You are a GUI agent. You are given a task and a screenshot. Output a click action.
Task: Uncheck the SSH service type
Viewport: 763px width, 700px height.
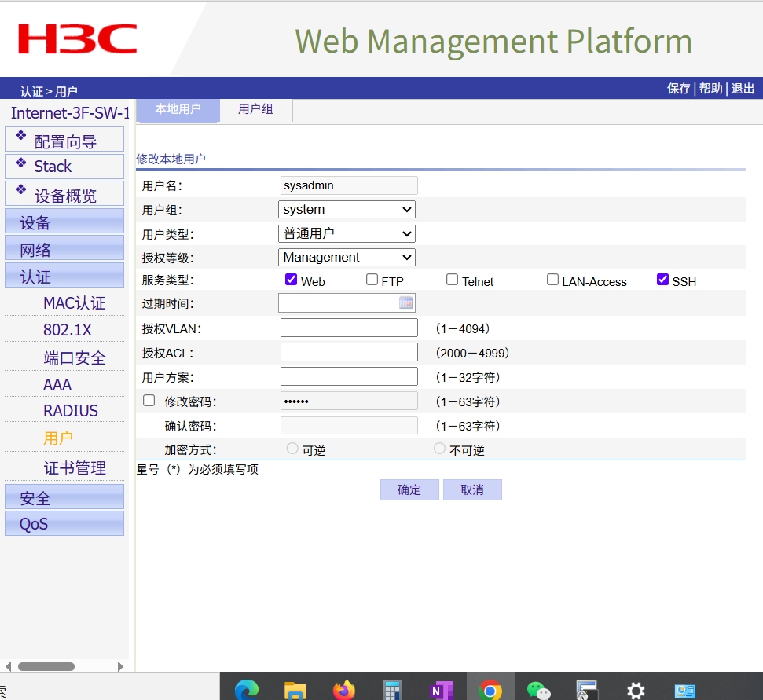click(662, 279)
